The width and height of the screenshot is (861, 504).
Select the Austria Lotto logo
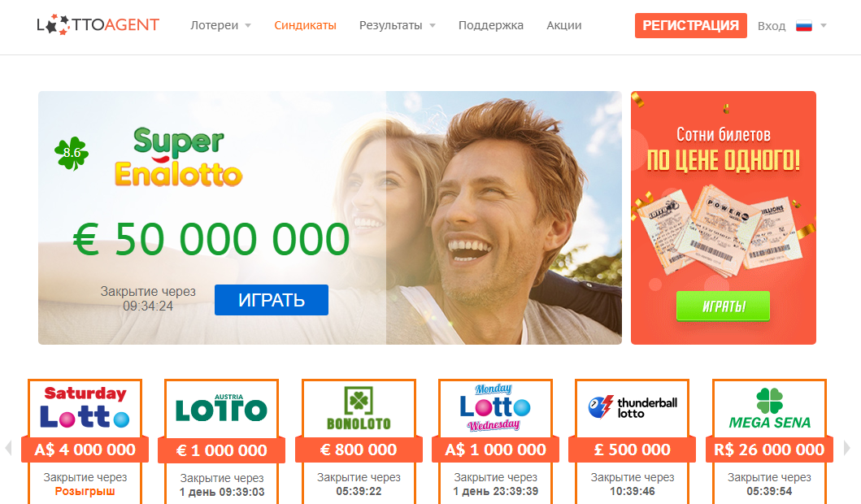tap(221, 410)
